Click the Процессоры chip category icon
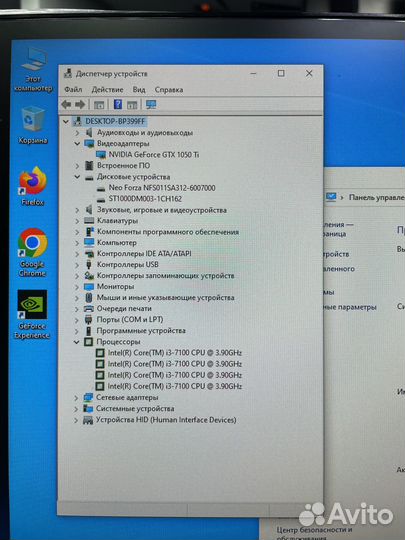The height and width of the screenshot is (540, 405). tap(89, 342)
